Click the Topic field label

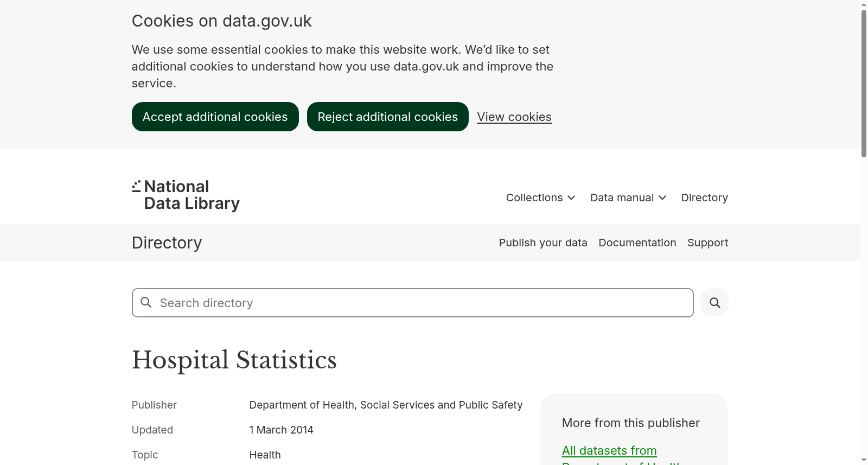click(x=145, y=455)
